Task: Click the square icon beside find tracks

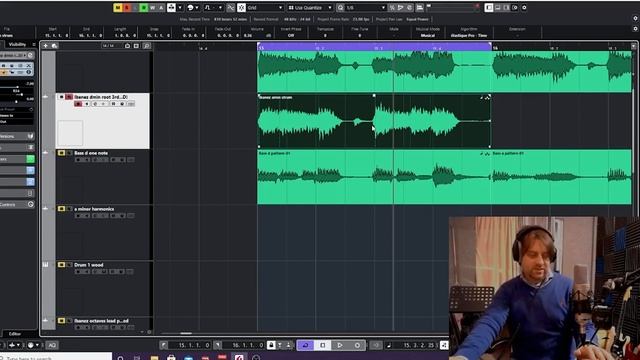Action: tap(136, 46)
